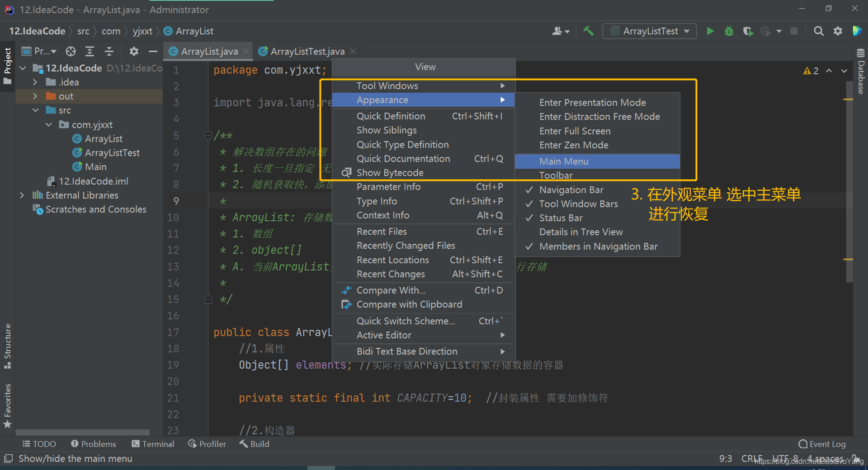Switch to ArrayListTest.java editor tab
The image size is (868, 470).
coord(307,52)
